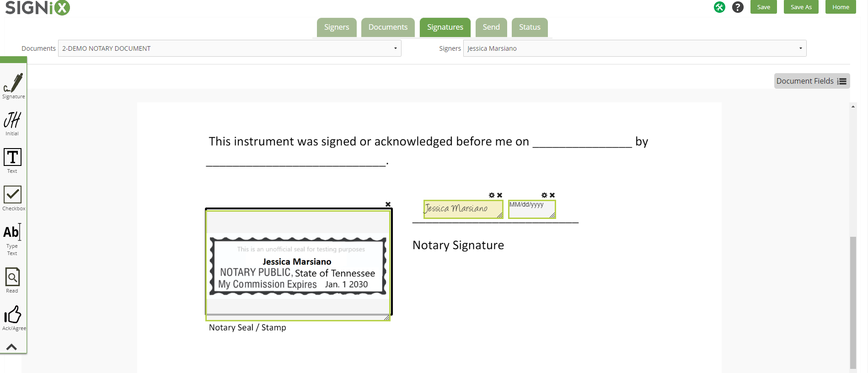The height and width of the screenshot is (373, 868).
Task: Open the help question mark icon
Action: pos(738,7)
